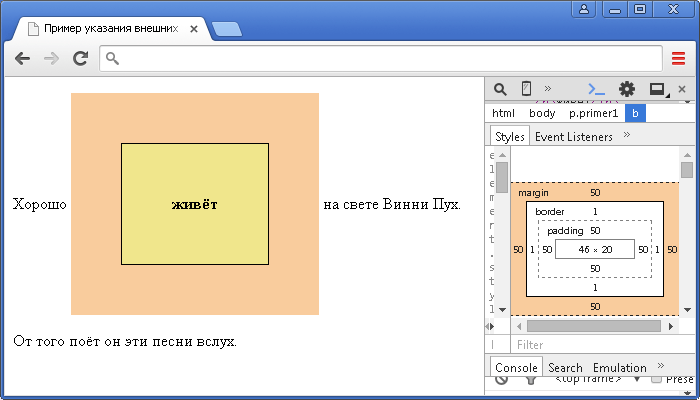Click the horizontal scrollbar left arrow
The image size is (700, 400).
tap(519, 326)
